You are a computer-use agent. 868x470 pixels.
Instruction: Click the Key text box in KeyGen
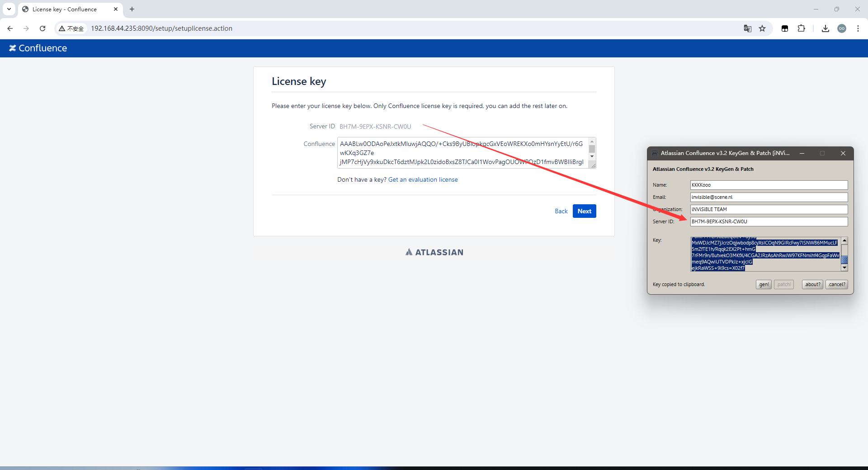(x=765, y=254)
